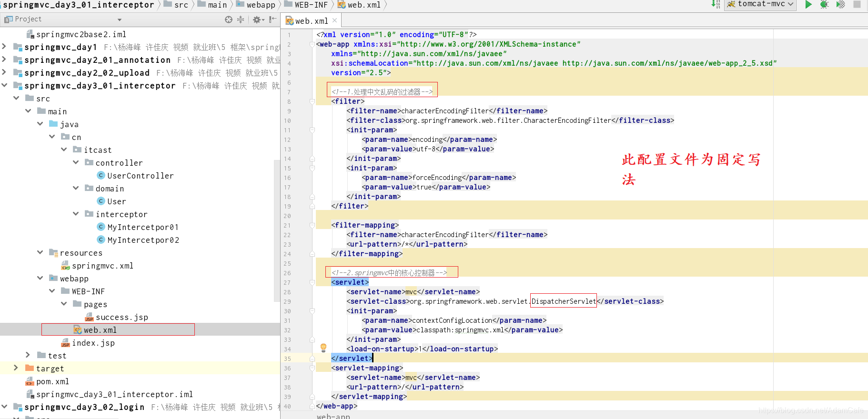
Task: Click the Project panel vertical scrollbar
Action: point(277,231)
